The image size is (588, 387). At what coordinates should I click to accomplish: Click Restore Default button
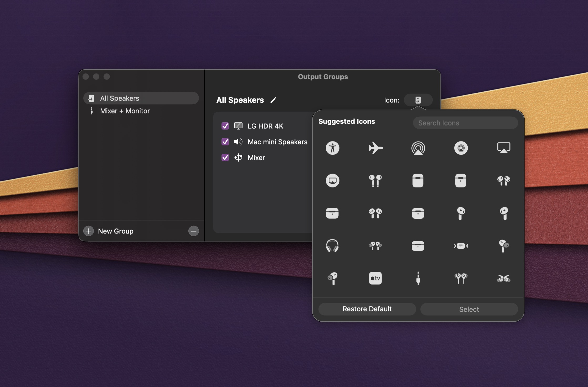[367, 309]
